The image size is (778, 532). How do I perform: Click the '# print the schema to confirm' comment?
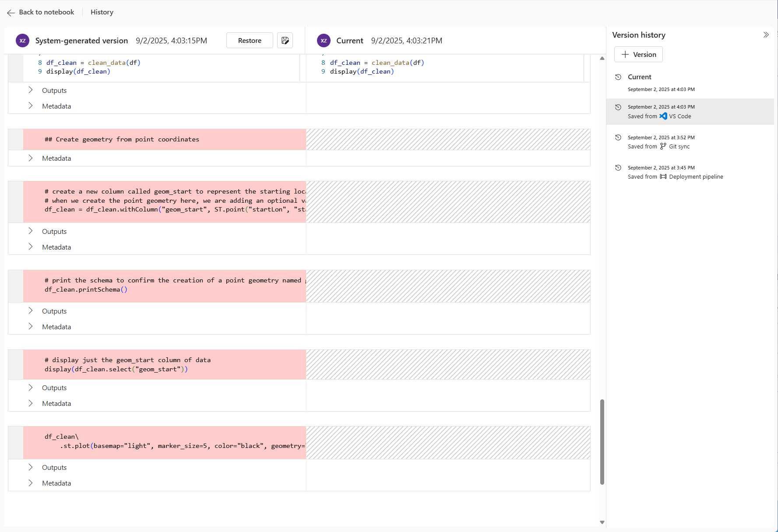click(x=175, y=281)
